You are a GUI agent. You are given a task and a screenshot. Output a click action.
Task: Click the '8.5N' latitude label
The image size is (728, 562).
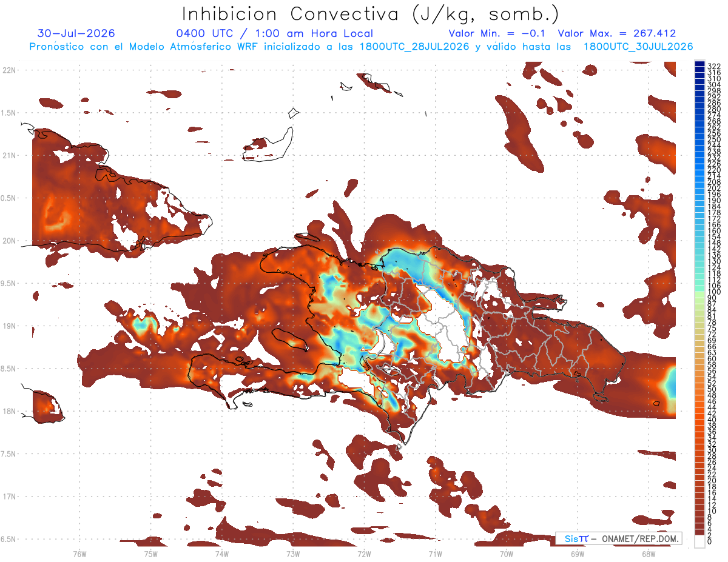coord(9,369)
